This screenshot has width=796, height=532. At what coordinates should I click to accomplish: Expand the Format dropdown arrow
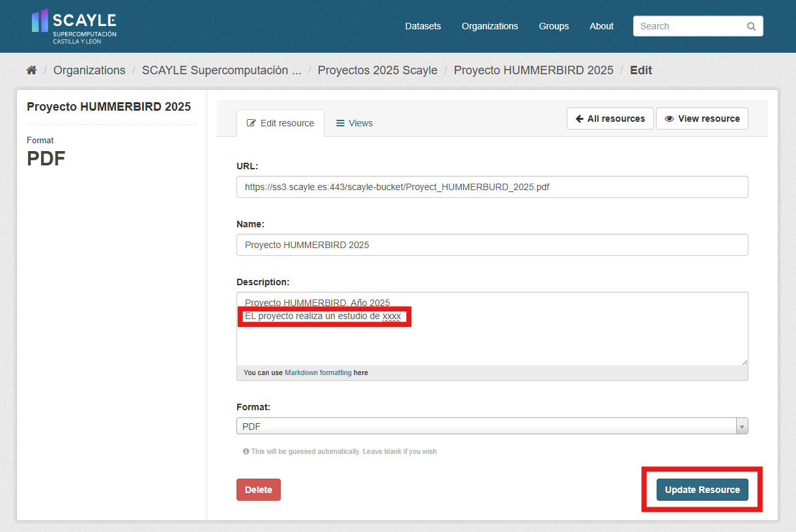[742, 427]
